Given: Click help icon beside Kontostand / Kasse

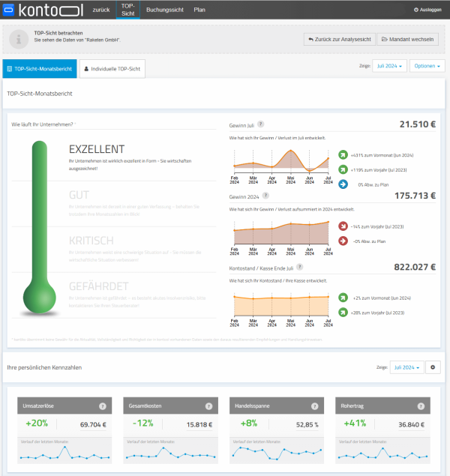Looking at the screenshot, I should coord(300,266).
